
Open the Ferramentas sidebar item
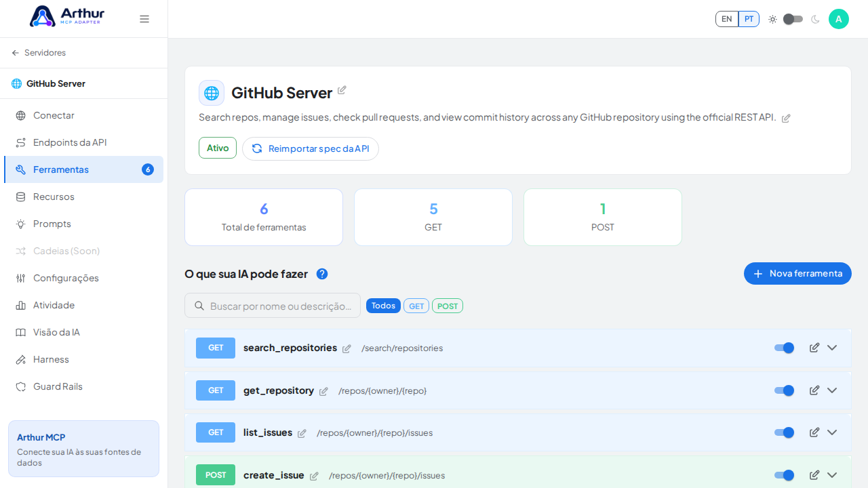(x=84, y=169)
